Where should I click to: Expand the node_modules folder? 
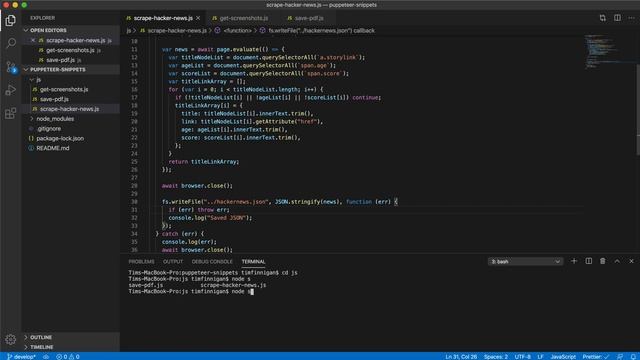(x=71, y=119)
